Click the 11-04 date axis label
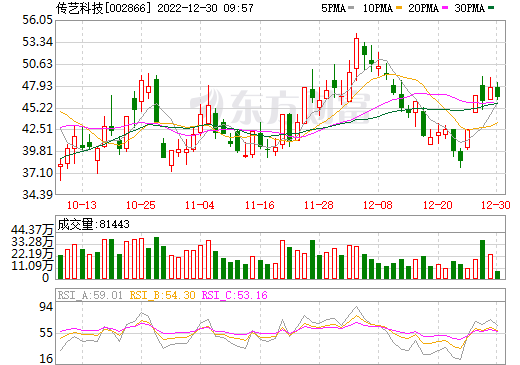The height and width of the screenshot is (365, 520). tap(200, 205)
